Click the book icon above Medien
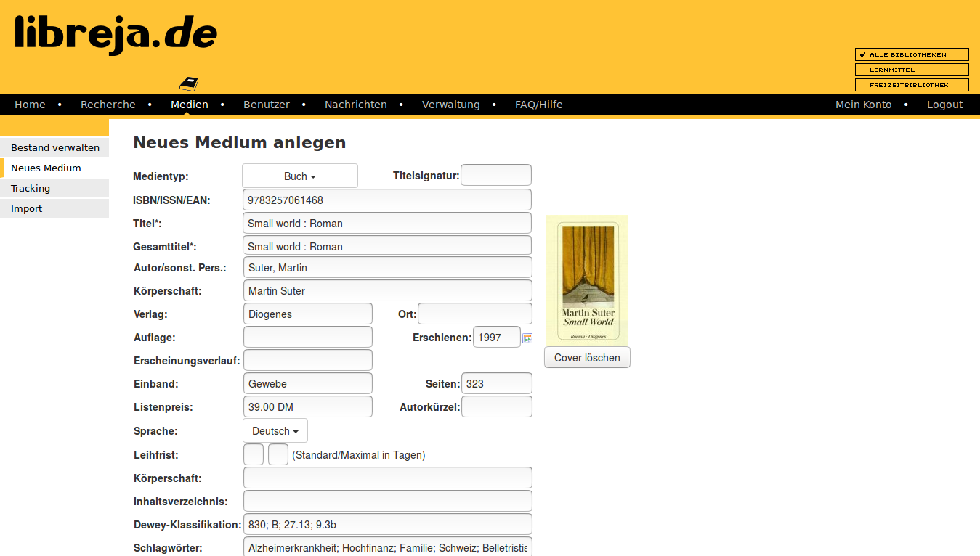This screenshot has width=980, height=556. pyautogui.click(x=189, y=83)
